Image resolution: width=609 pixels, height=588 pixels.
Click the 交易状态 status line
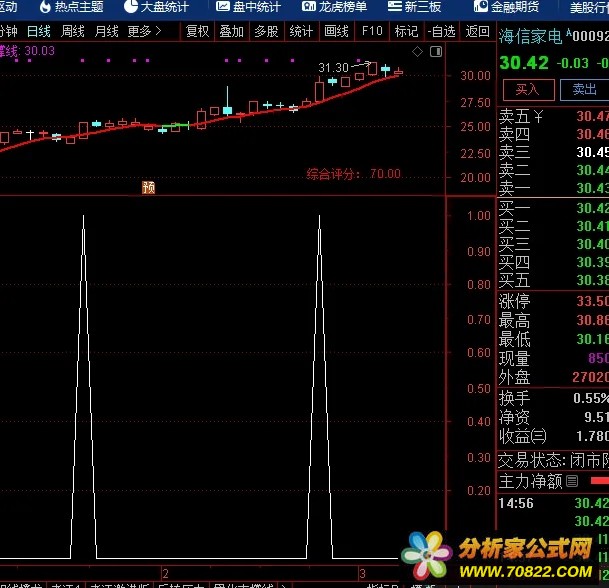pyautogui.click(x=553, y=461)
